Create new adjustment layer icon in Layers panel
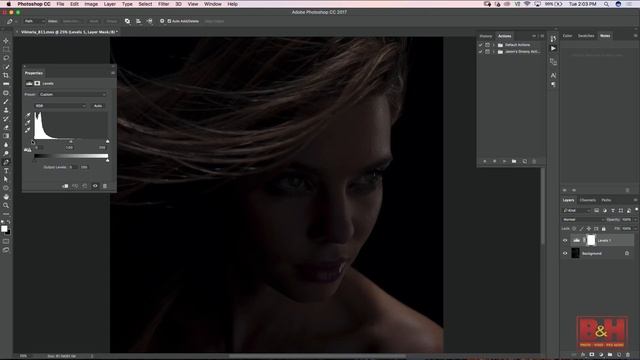Viewport: 640px width, 360px height. coord(601,355)
